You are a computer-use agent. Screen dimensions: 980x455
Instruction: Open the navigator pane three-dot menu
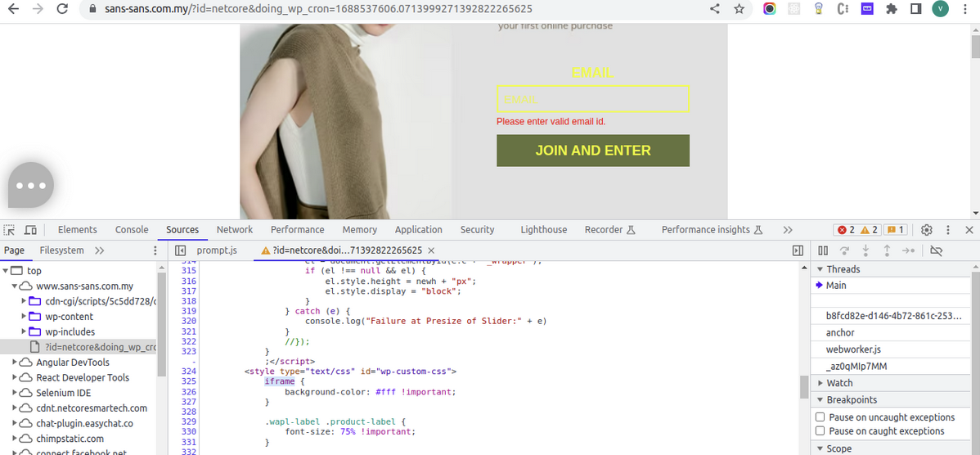pyautogui.click(x=155, y=250)
